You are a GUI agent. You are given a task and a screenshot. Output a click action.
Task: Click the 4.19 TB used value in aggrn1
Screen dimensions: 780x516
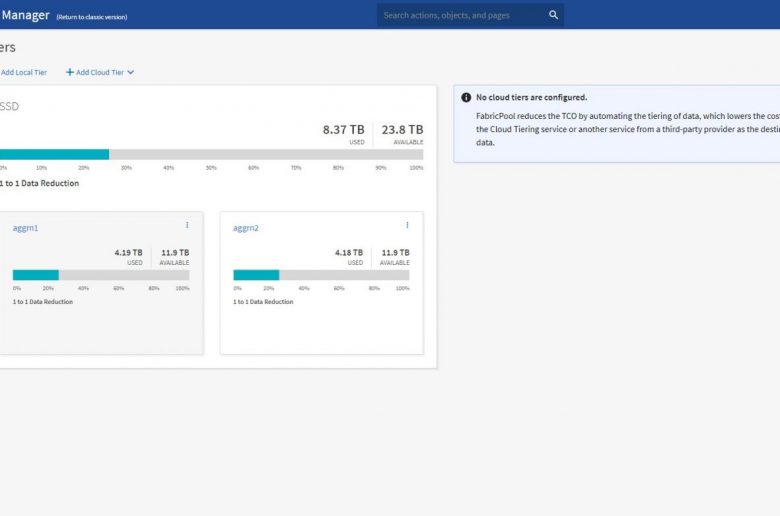pyautogui.click(x=128, y=253)
